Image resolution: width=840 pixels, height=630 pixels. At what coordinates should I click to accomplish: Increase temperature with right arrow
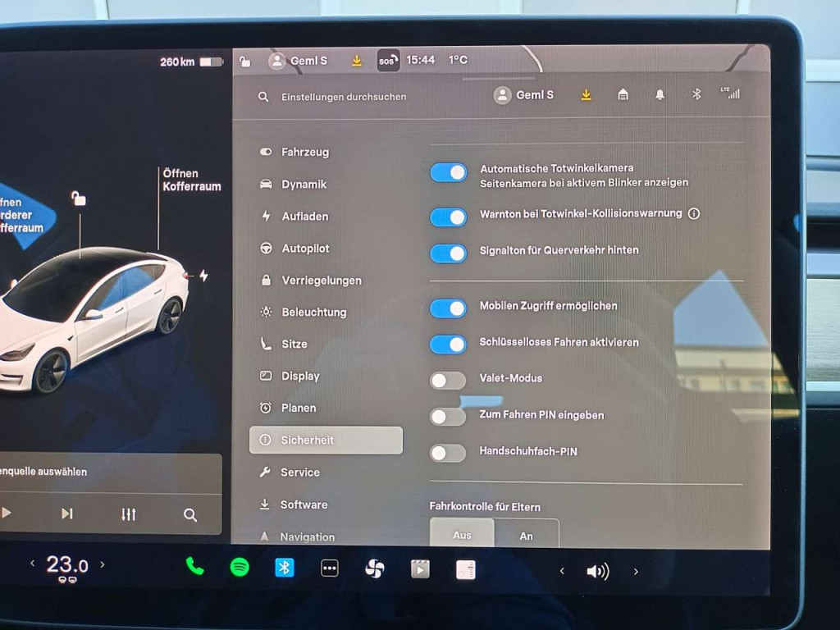tap(103, 564)
